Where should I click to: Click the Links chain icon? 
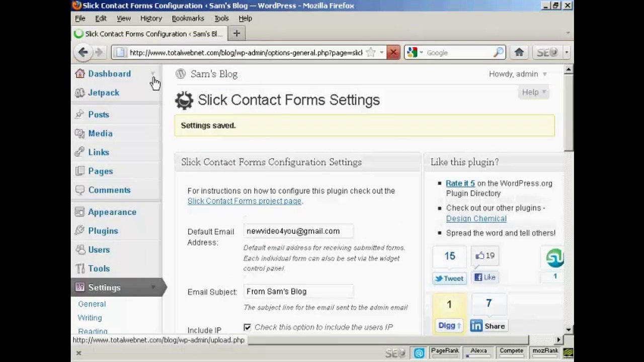[79, 152]
